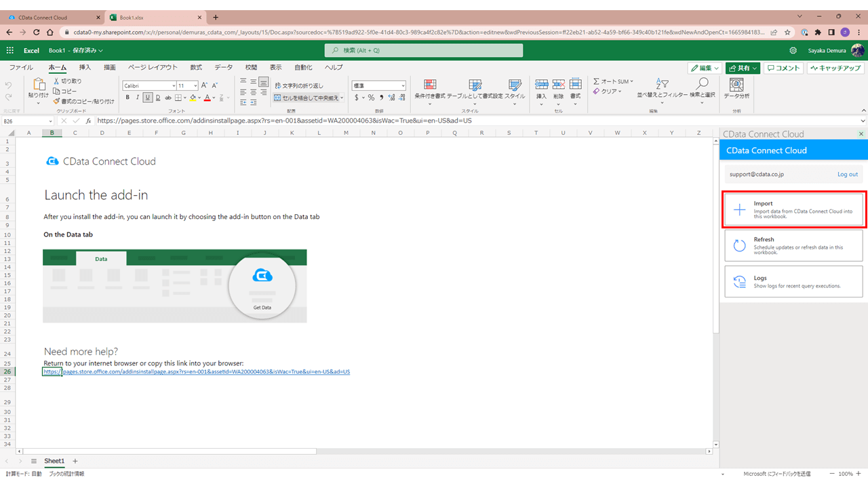Toggle bottom vertical alignment button

[264, 81]
